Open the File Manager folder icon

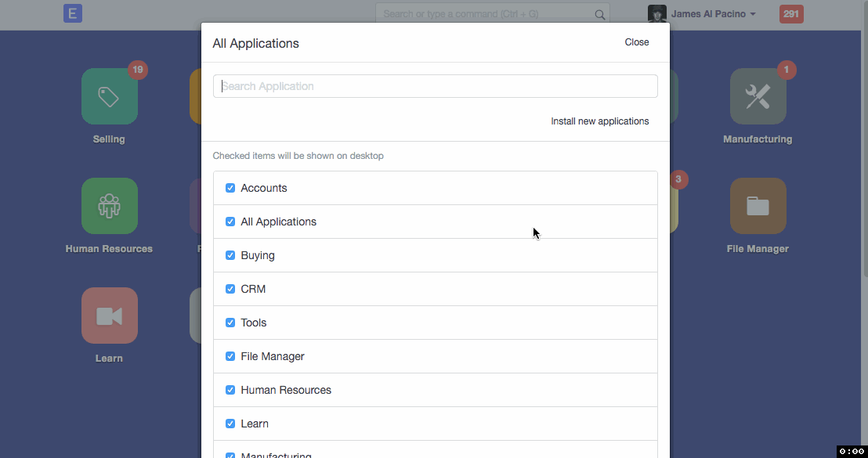[x=758, y=206]
